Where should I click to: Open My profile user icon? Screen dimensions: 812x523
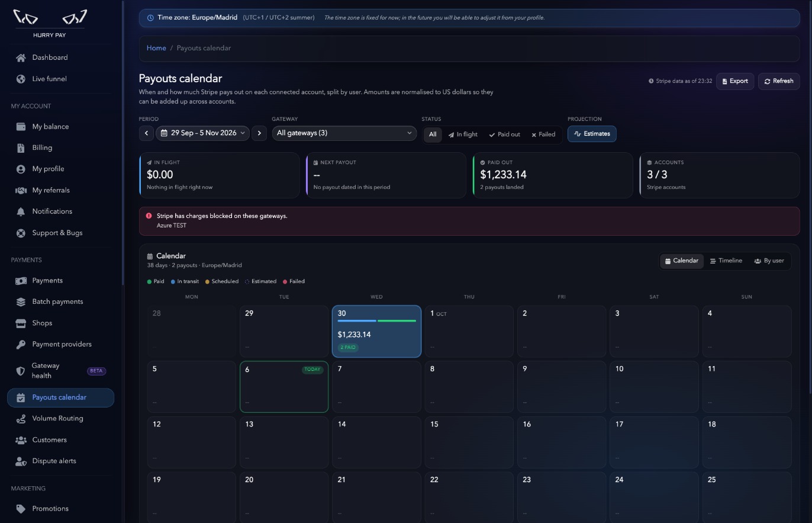(x=21, y=169)
